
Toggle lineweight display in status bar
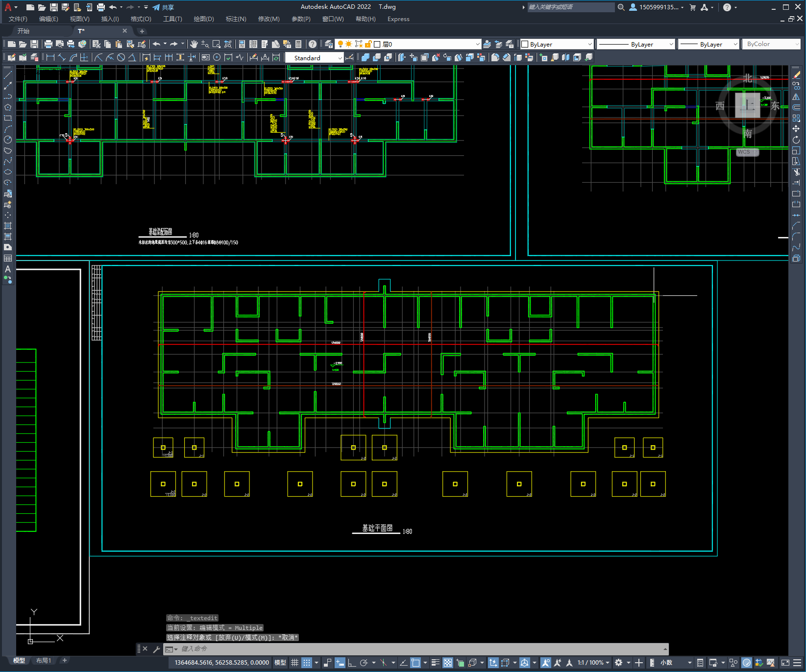coord(435,663)
